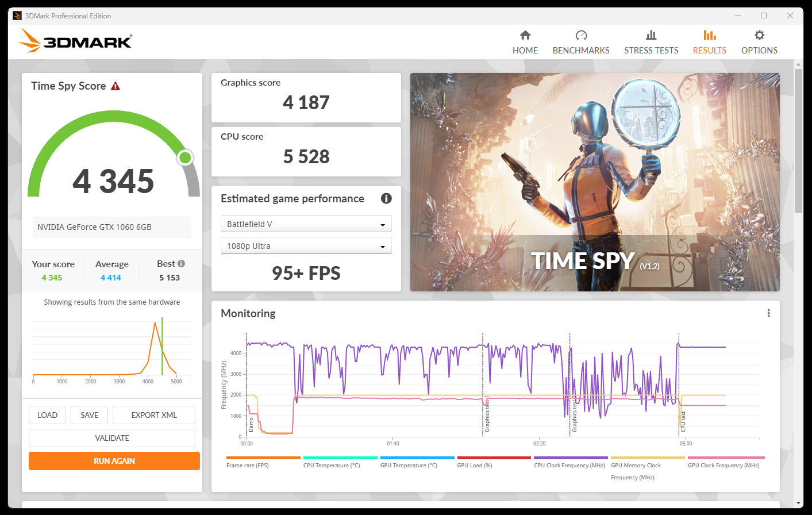Click the CPU score value 5 528
Screen dimensions: 812x515
(x=306, y=156)
